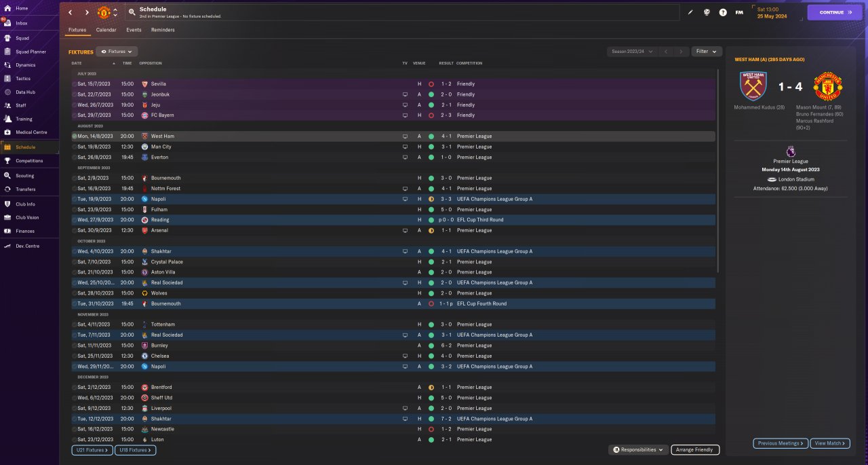
Task: Click the Continue button
Action: 835,12
